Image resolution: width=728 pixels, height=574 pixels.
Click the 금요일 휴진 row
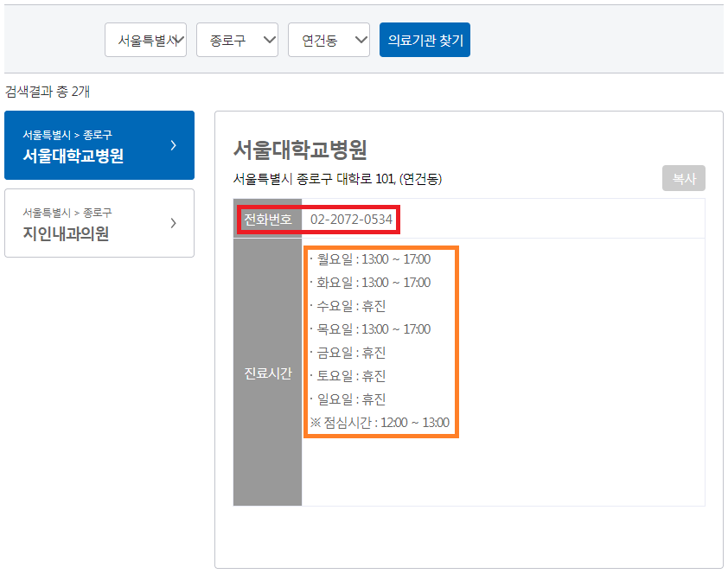348,353
